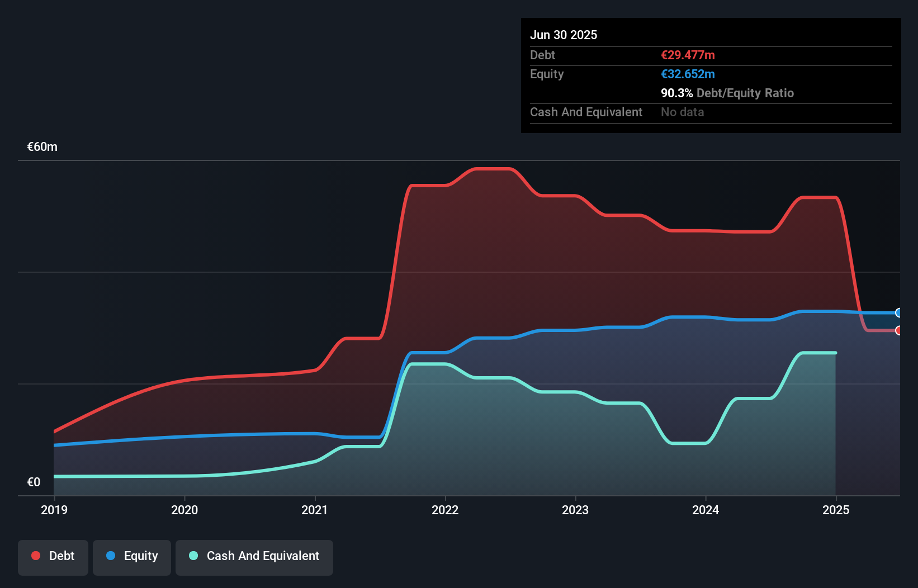Click the 90.3% Debt/Equity Ratio label
This screenshot has height=588, width=918.
[727, 93]
